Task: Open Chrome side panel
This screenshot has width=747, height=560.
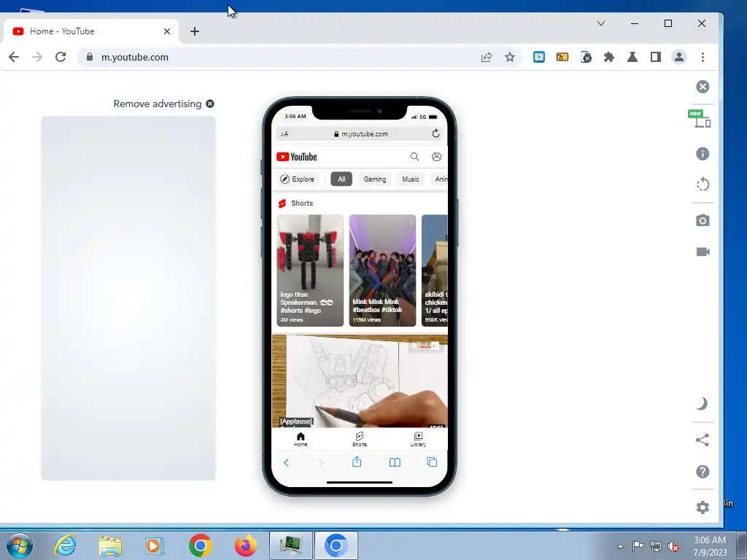Action: (x=656, y=57)
